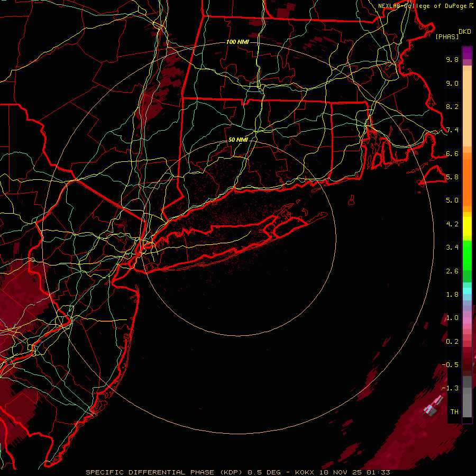This screenshot has width=476, height=476.
Task: Click the 5.8 legend value
Action: (x=452, y=177)
